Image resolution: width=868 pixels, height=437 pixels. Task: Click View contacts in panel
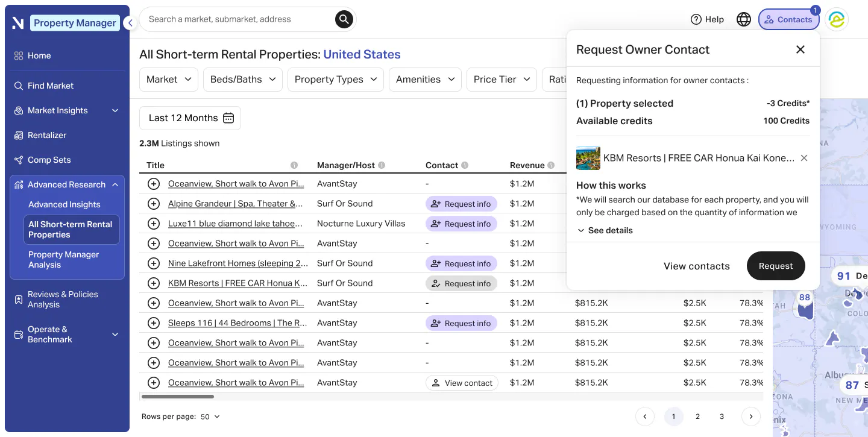(696, 266)
